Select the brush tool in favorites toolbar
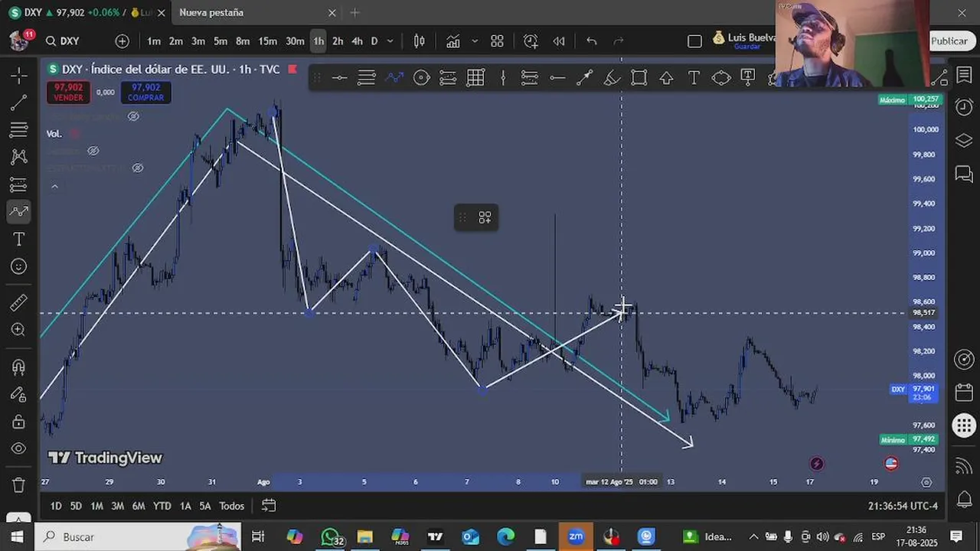The width and height of the screenshot is (980, 551). tap(612, 77)
